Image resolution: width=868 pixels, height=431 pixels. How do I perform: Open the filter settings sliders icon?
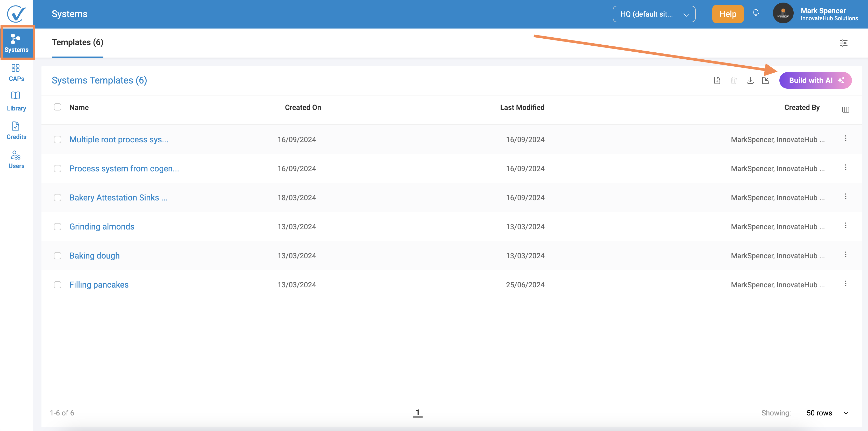tap(843, 43)
